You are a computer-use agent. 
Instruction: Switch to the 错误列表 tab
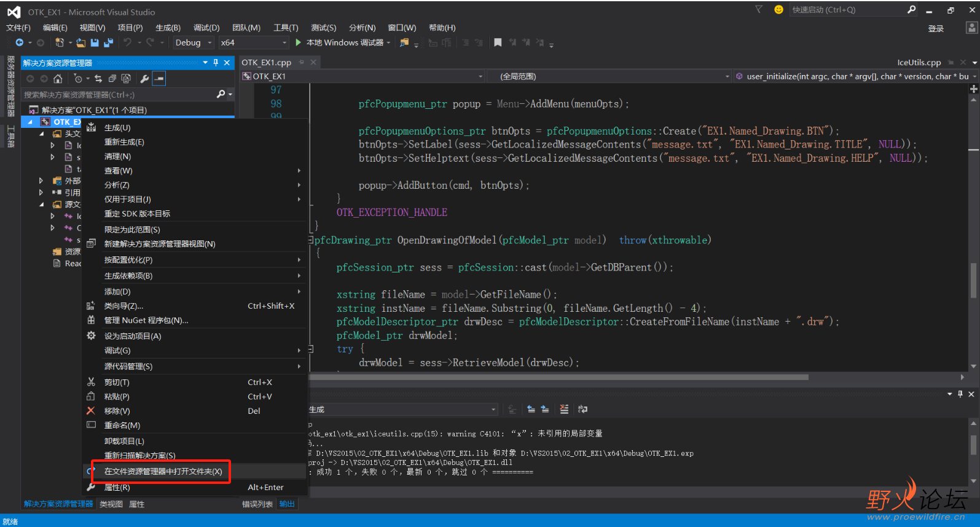click(257, 504)
